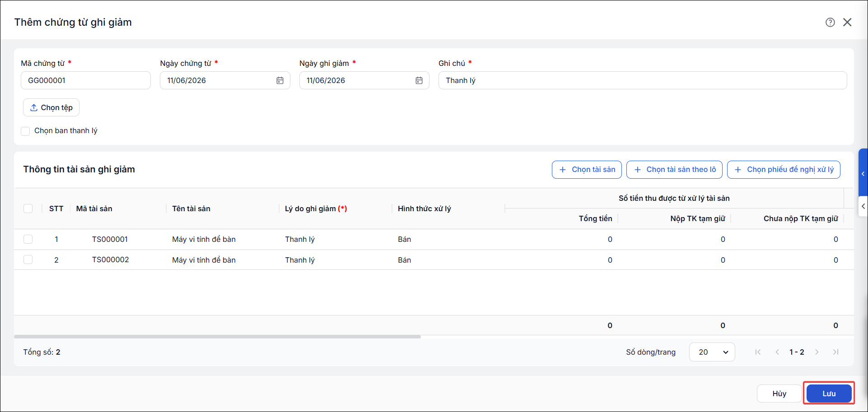Tick the Chọn ban thanh lý checkbox

tap(25, 131)
